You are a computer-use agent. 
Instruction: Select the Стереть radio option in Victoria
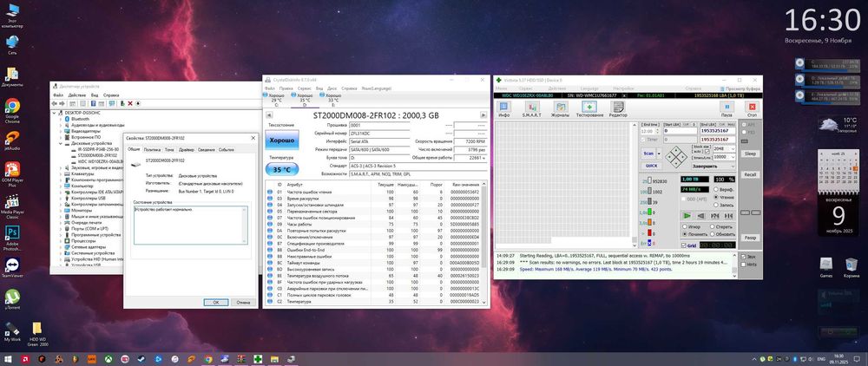click(x=722, y=226)
